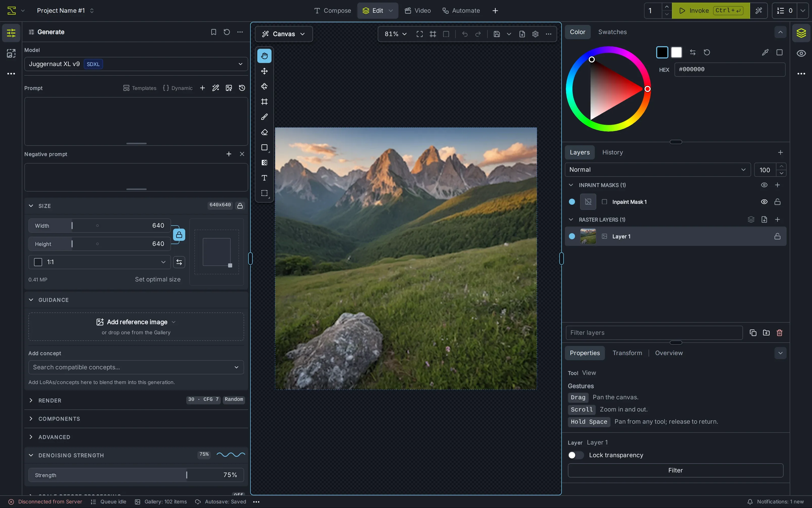This screenshot has width=812, height=508.
Task: Click the Invoke button
Action: 711,11
